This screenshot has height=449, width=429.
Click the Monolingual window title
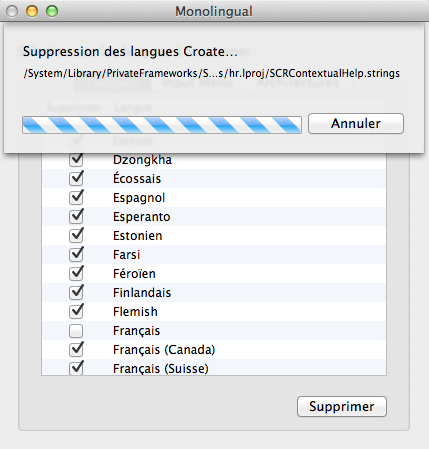coord(214,11)
